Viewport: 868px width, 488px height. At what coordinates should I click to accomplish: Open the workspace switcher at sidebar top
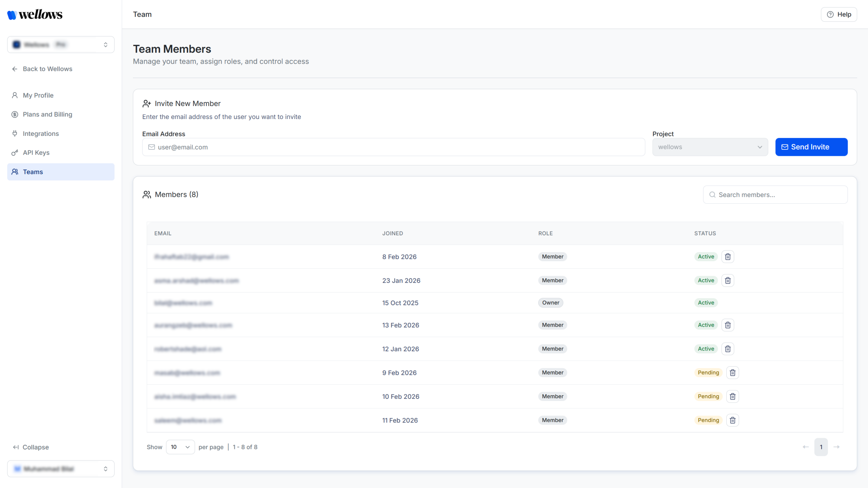(x=61, y=45)
